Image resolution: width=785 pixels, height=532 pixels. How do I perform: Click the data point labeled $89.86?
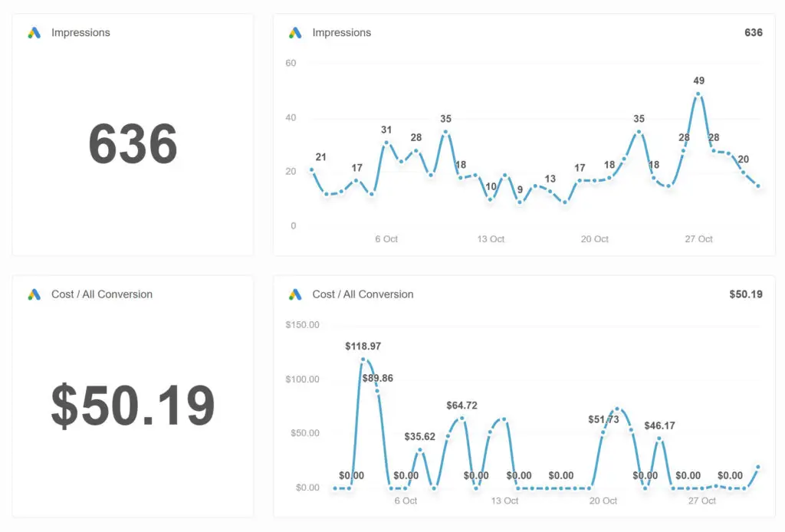(377, 391)
